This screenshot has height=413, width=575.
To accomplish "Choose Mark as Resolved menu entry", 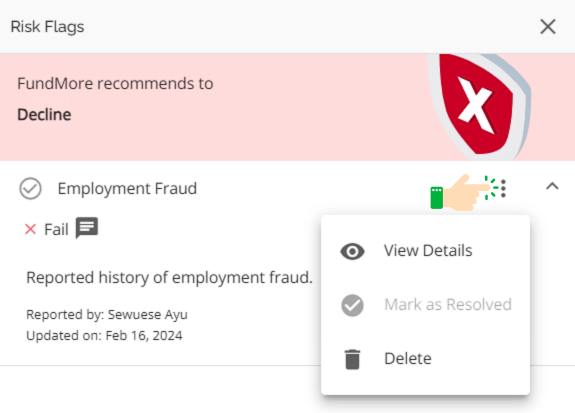I will (x=425, y=305).
